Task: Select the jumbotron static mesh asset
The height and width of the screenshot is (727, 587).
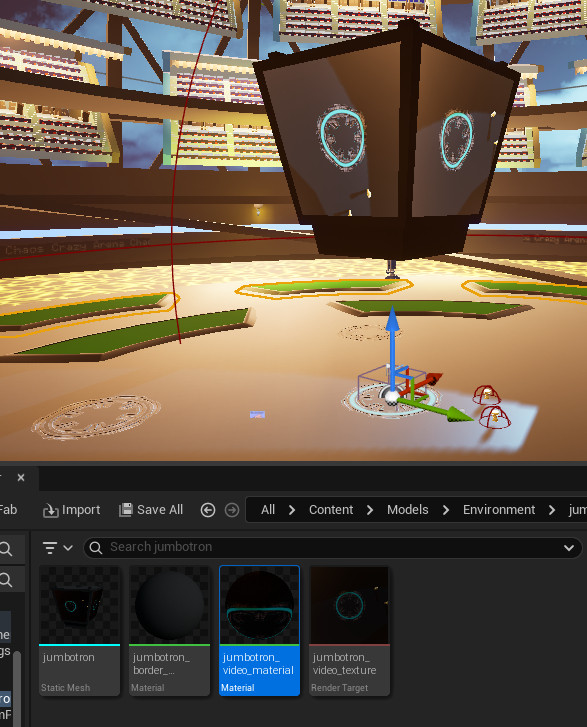Action: coord(79,631)
